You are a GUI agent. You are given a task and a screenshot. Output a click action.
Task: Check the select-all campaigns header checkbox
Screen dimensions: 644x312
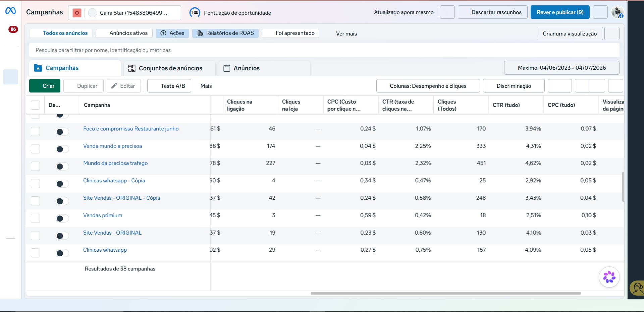click(x=35, y=105)
